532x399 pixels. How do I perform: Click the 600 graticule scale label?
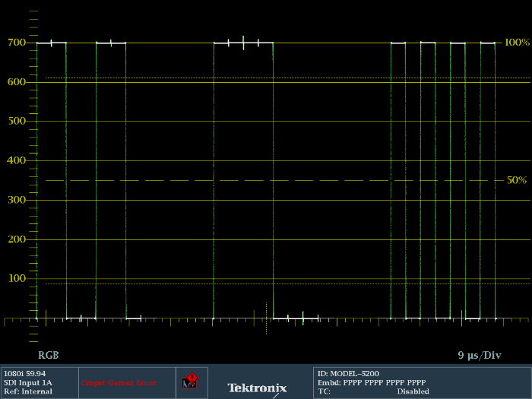click(x=17, y=82)
